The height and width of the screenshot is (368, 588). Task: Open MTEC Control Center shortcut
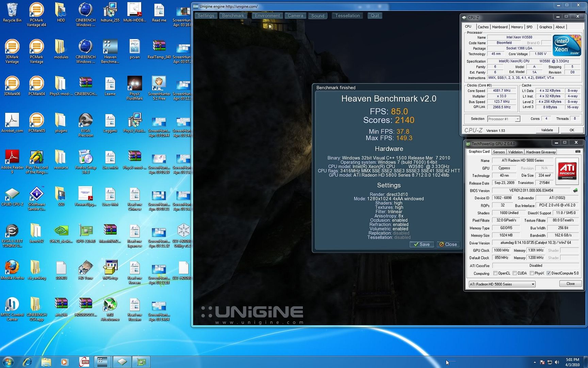12,309
